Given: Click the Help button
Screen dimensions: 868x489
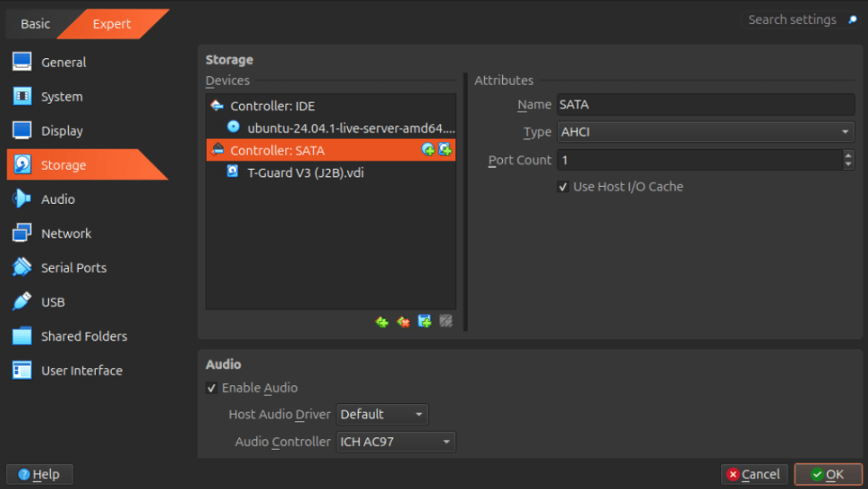Looking at the screenshot, I should tap(39, 474).
